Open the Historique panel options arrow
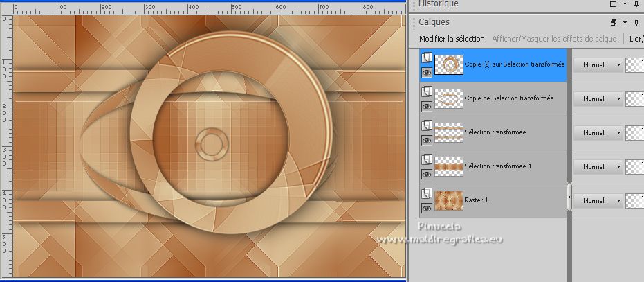Viewport: 644px width, 282px height. pos(625,4)
